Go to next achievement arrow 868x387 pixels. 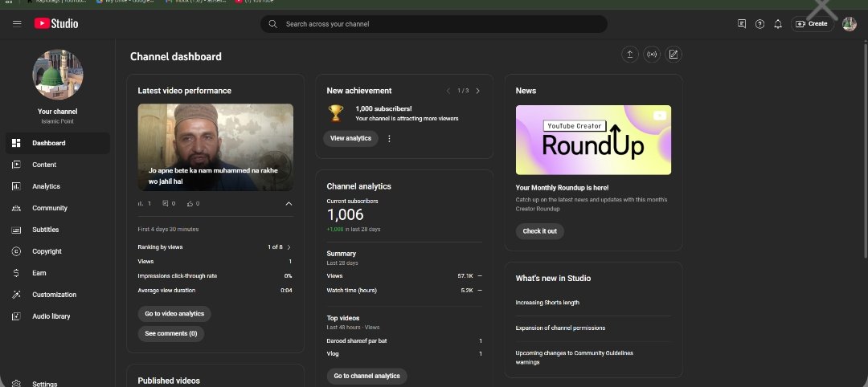[477, 91]
